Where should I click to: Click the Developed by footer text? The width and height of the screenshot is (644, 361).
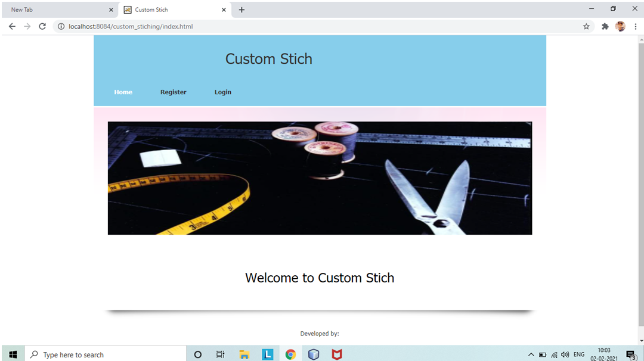(x=320, y=334)
